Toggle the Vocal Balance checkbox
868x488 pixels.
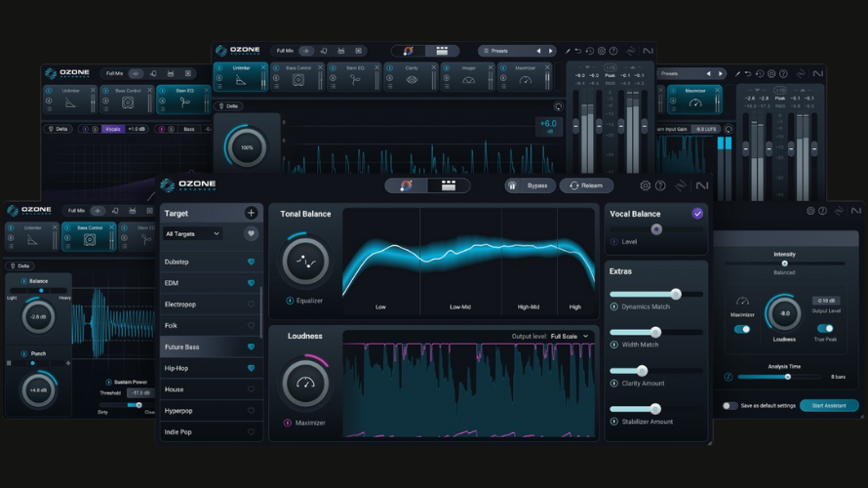(697, 214)
